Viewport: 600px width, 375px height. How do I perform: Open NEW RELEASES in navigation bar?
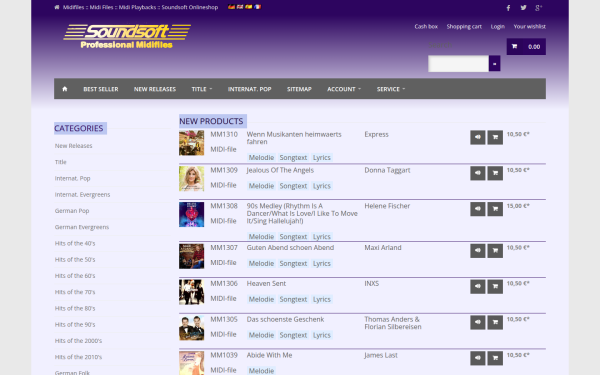point(155,89)
